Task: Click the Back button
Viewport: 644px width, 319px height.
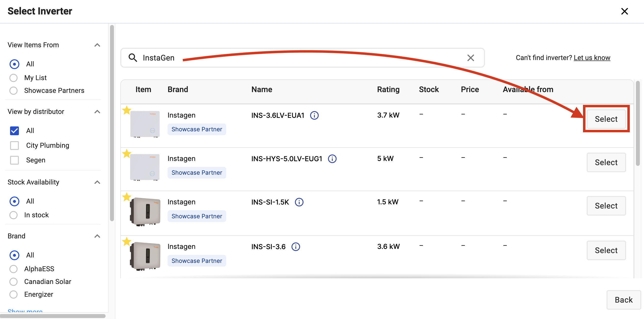Action: click(623, 300)
